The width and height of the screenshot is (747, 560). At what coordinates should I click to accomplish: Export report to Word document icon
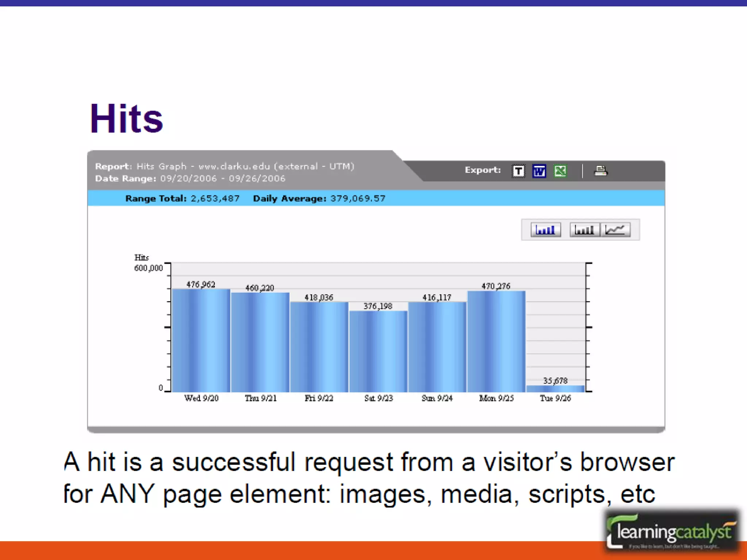(539, 171)
